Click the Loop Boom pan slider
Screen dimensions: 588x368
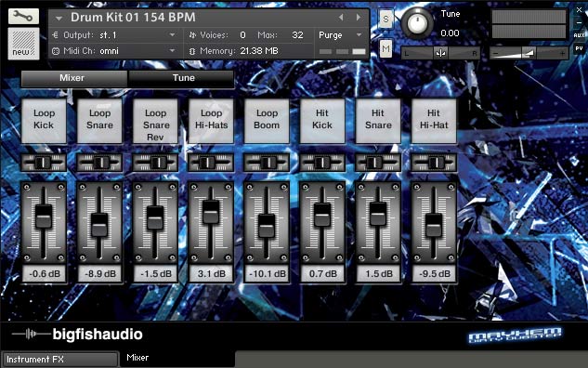coord(267,163)
